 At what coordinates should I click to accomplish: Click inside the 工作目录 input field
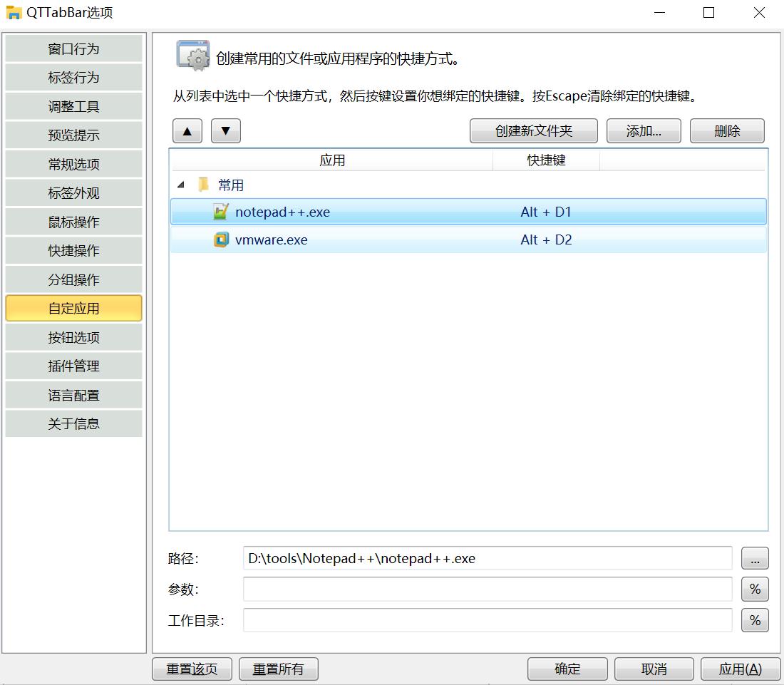(x=488, y=620)
